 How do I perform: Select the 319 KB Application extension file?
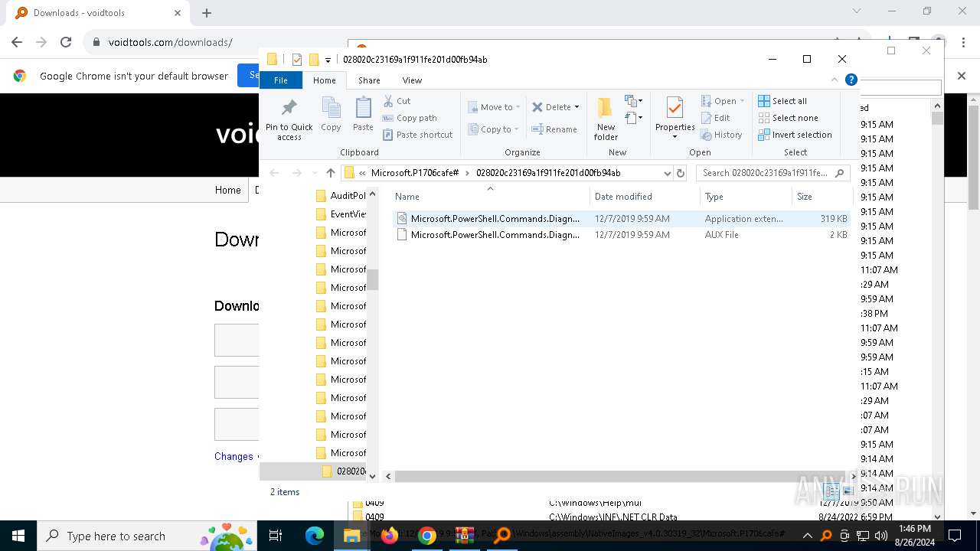pyautogui.click(x=621, y=219)
